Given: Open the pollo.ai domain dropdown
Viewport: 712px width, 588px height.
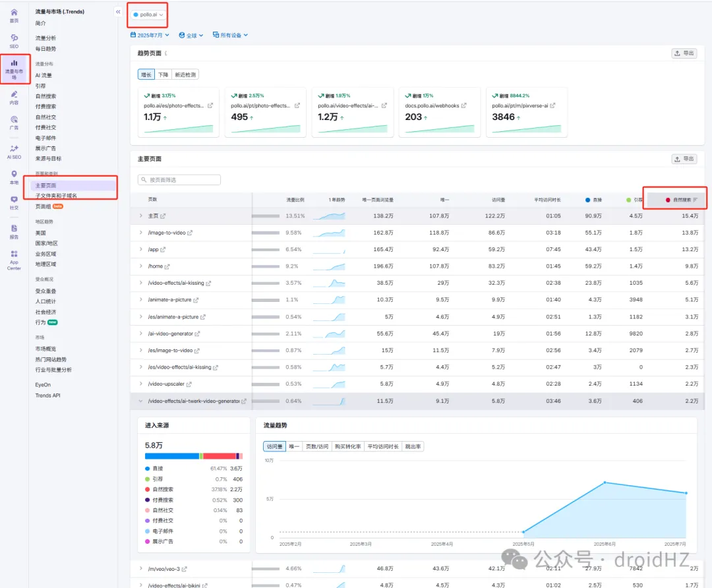Looking at the screenshot, I should pyautogui.click(x=148, y=14).
